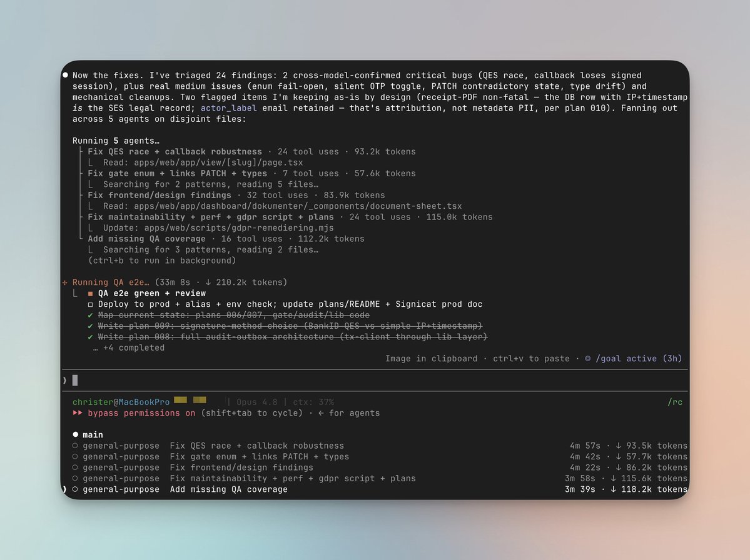Select 'Fix maintainability + perf + gdpr script + plans' agent in bottom list
Viewport: 750px width, 560px height.
coord(380,479)
